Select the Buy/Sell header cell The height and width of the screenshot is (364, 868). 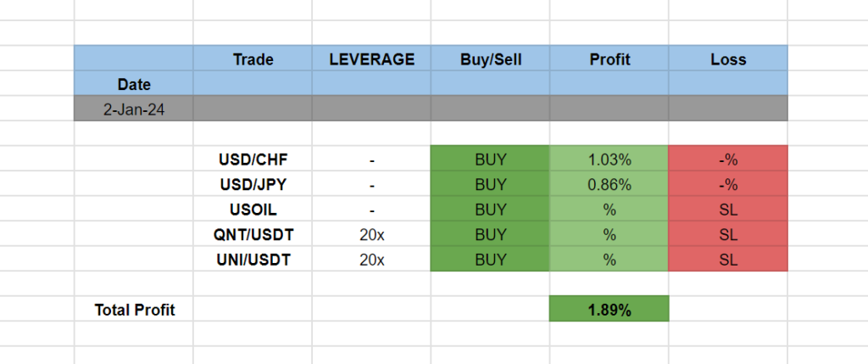point(490,59)
